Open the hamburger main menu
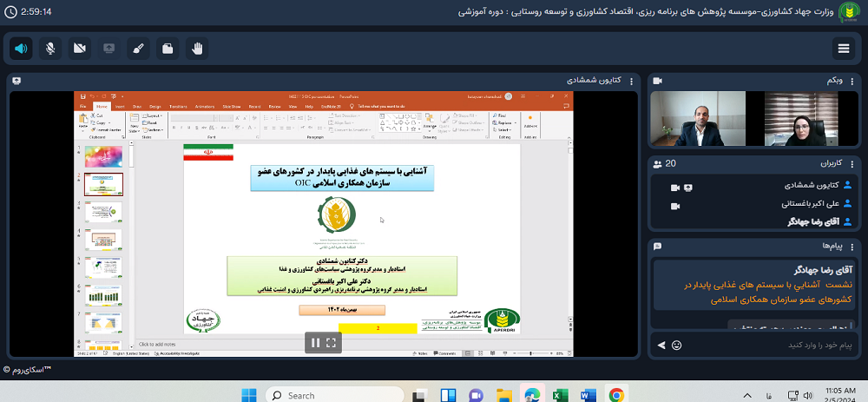Viewport: 868px width, 402px height. pos(845,49)
